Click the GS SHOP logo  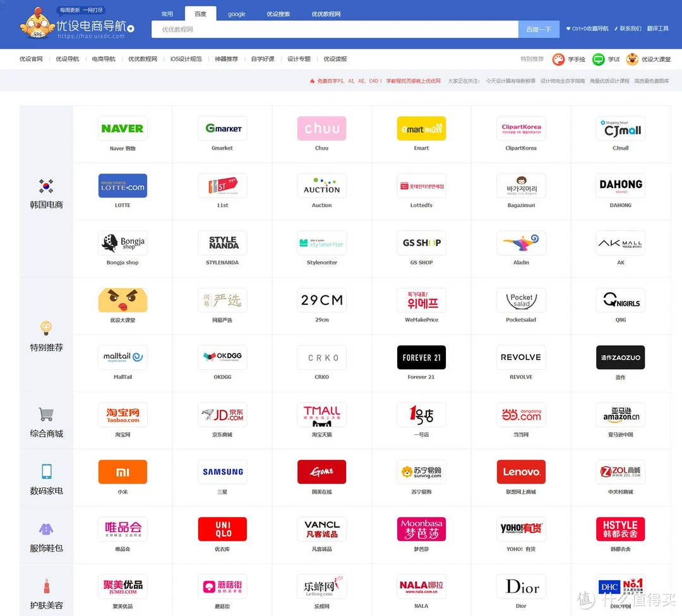[x=421, y=242]
